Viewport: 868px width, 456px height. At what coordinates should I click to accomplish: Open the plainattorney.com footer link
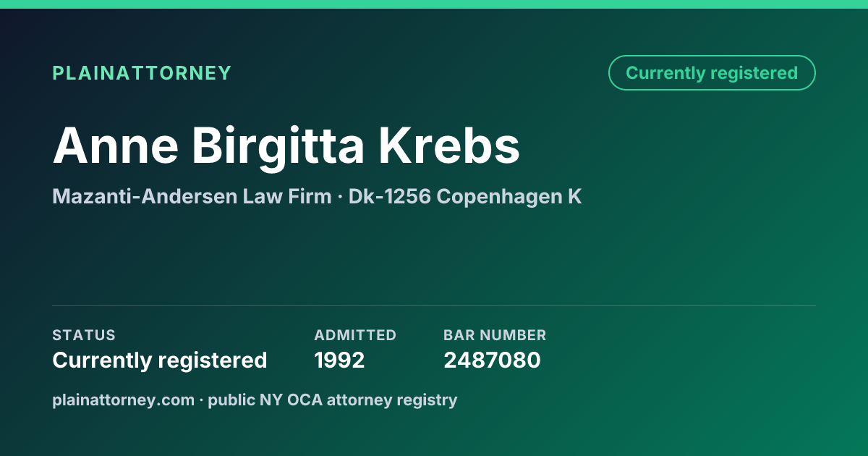tap(124, 400)
